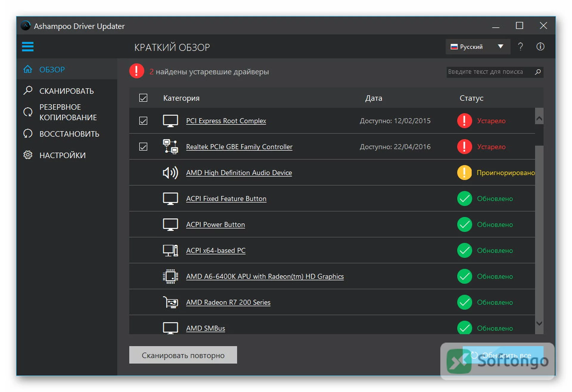Open the Русский language dropdown
The image size is (572, 392).
pos(478,47)
